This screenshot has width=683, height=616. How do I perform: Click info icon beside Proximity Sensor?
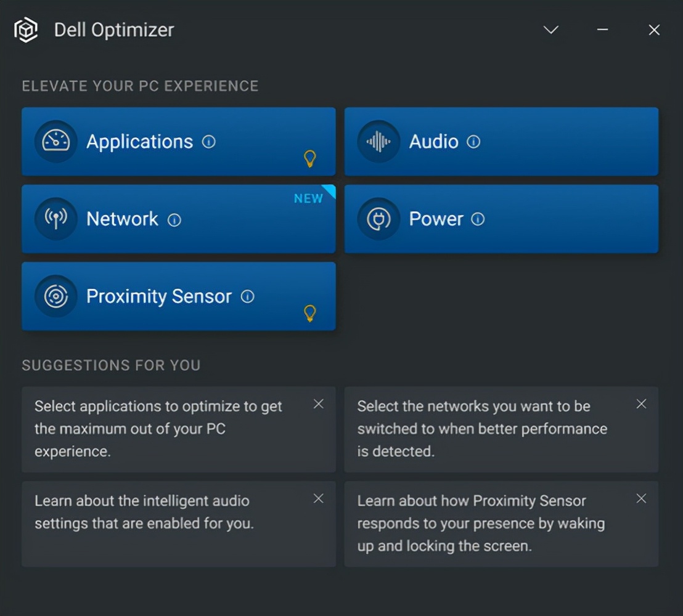point(248,296)
